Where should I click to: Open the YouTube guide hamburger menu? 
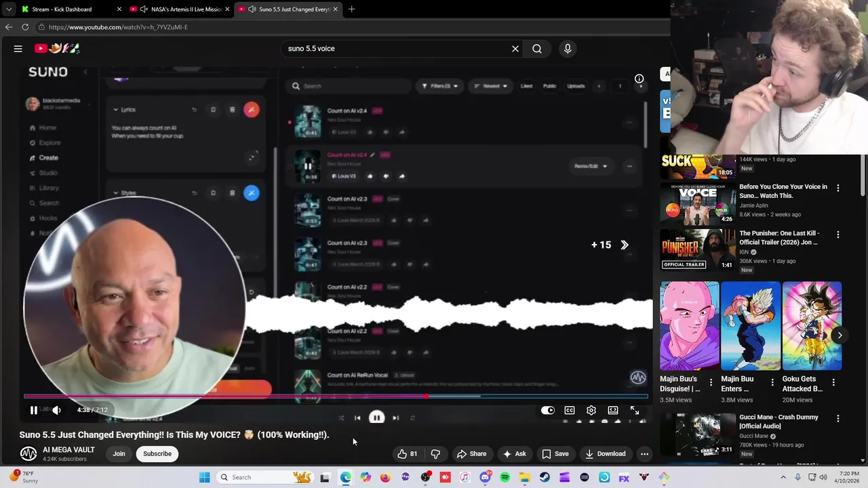point(18,49)
